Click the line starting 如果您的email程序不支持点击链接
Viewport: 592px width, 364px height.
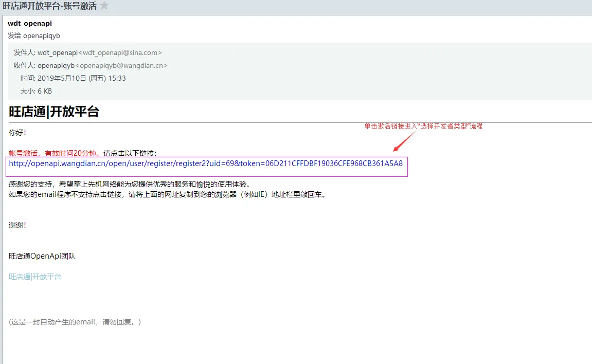167,195
